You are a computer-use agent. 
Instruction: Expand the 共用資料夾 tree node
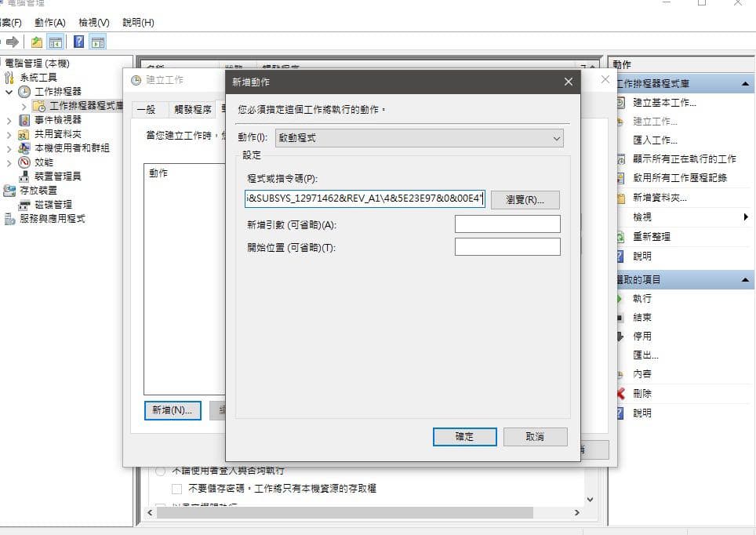tap(9, 135)
